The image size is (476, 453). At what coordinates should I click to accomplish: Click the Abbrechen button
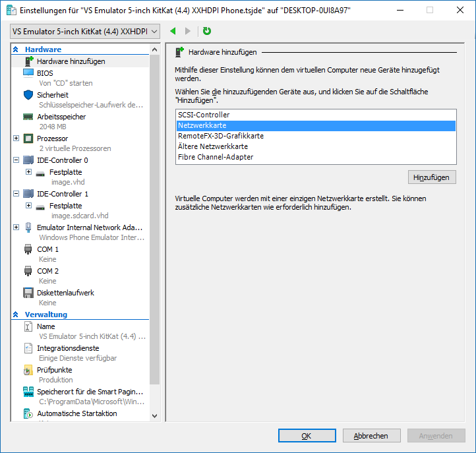pyautogui.click(x=371, y=436)
